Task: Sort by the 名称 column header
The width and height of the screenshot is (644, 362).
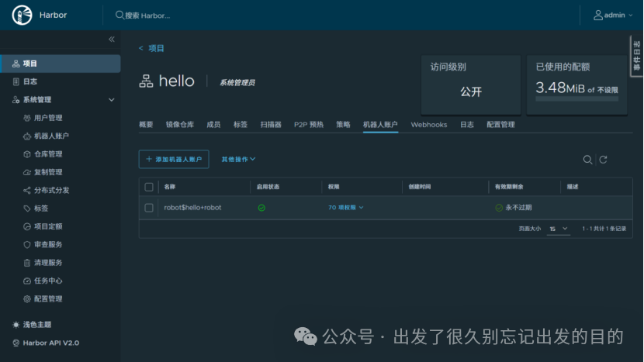Action: pos(170,187)
